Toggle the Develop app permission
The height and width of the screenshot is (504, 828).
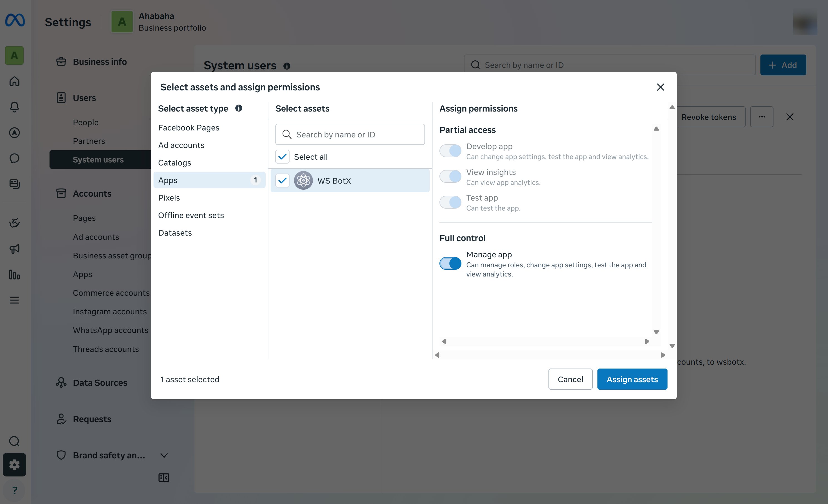click(450, 151)
